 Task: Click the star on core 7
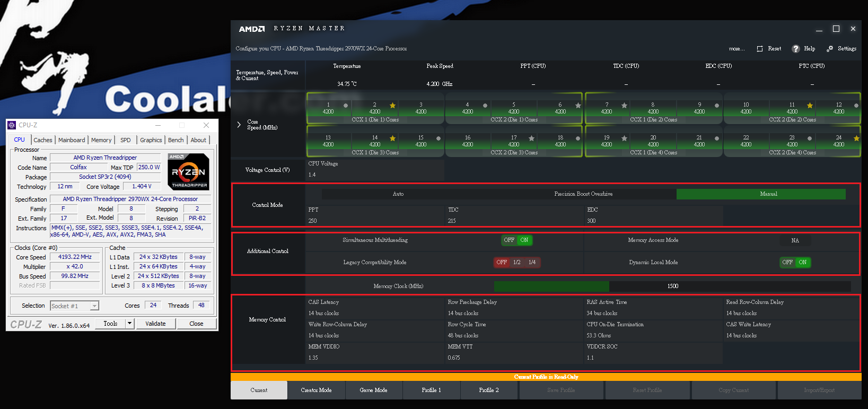(624, 106)
